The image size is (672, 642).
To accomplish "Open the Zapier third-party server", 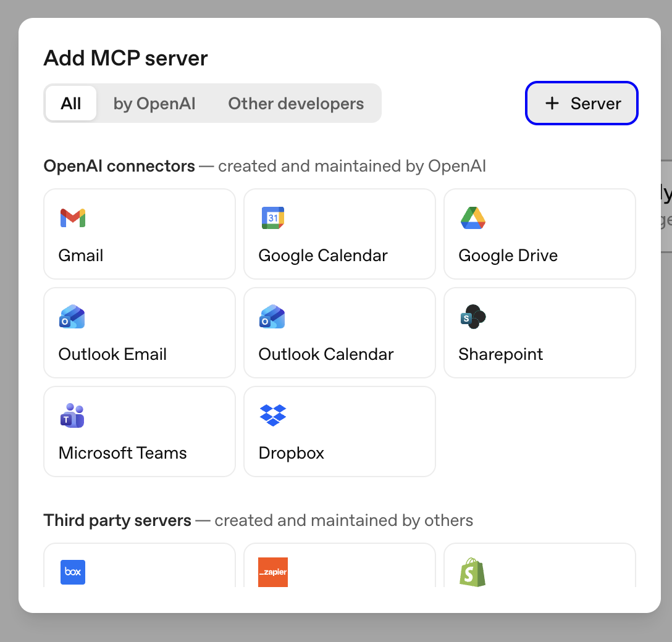I will pos(272,572).
